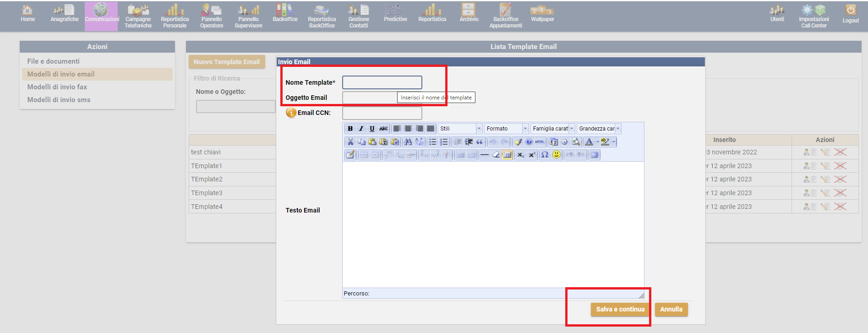Open the Stili dropdown
The image size is (868, 333).
[x=460, y=129]
